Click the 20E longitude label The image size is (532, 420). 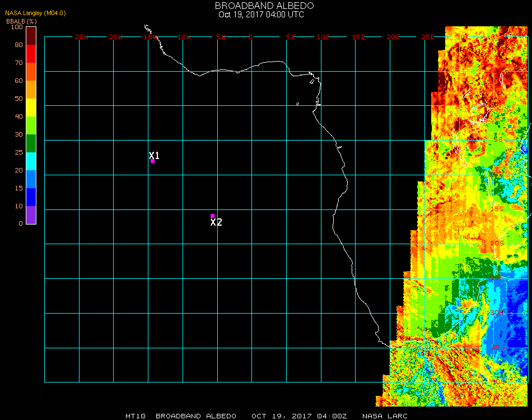point(394,37)
